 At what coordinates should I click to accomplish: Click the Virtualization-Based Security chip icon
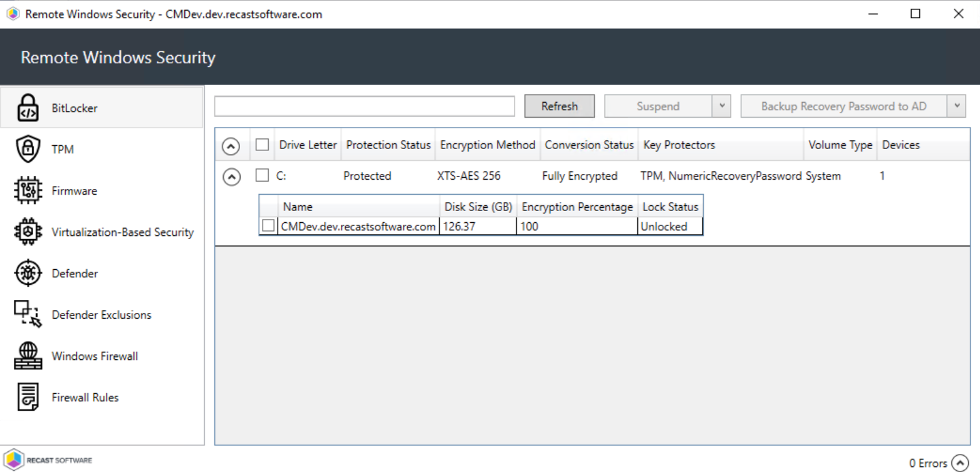[x=28, y=232]
